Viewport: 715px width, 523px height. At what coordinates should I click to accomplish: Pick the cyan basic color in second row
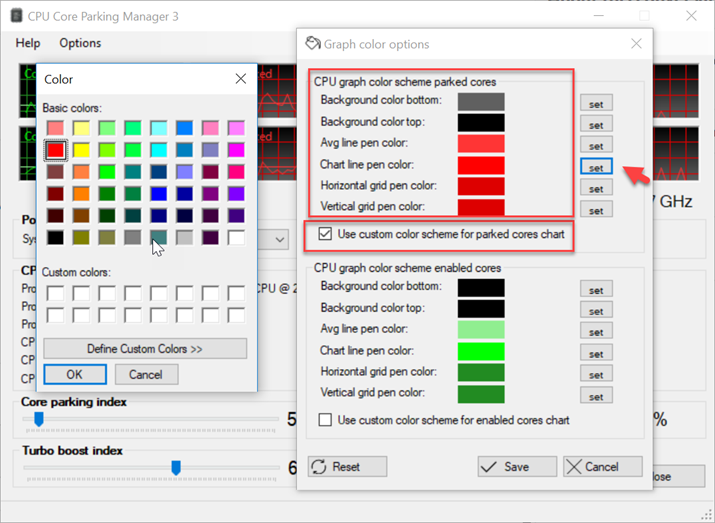coord(159,150)
